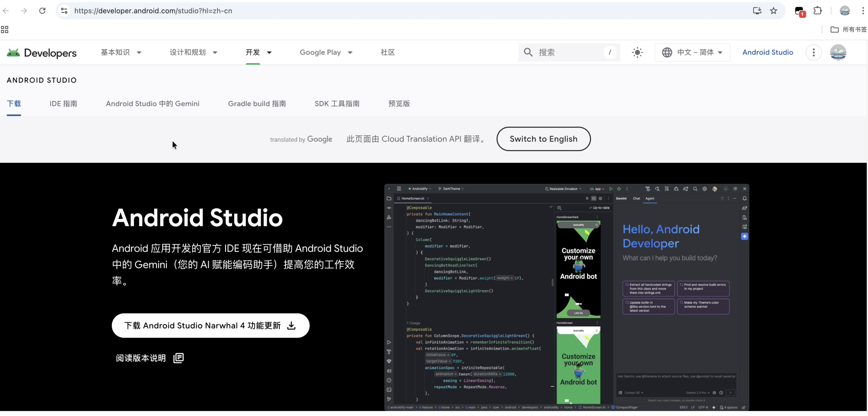This screenshot has height=416, width=868.
Task: Click the release notes document icon
Action: pos(178,358)
